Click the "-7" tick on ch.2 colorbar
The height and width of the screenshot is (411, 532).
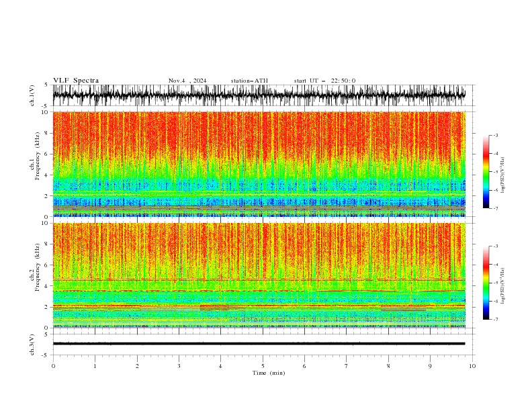tap(495, 319)
